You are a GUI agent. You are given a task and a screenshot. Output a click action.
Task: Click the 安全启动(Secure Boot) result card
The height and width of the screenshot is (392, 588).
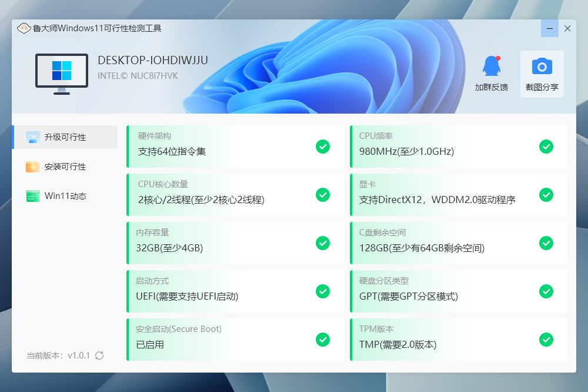(x=235, y=340)
